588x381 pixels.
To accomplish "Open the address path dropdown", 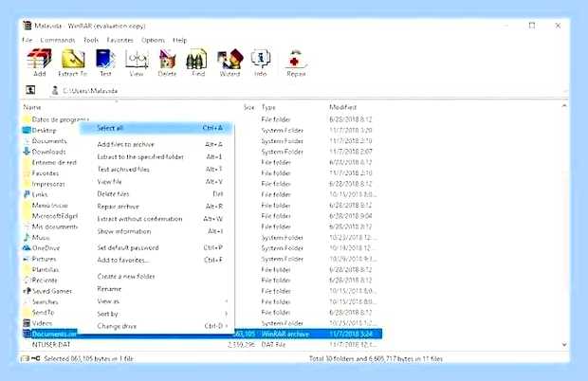I will [564, 91].
